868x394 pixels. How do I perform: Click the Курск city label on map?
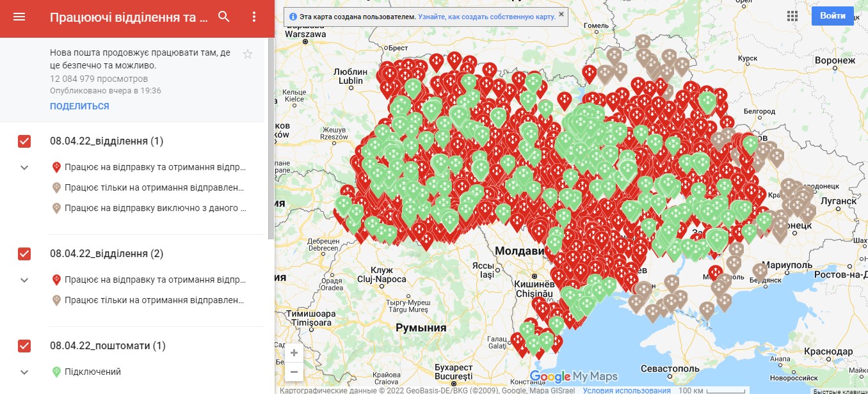(x=748, y=58)
